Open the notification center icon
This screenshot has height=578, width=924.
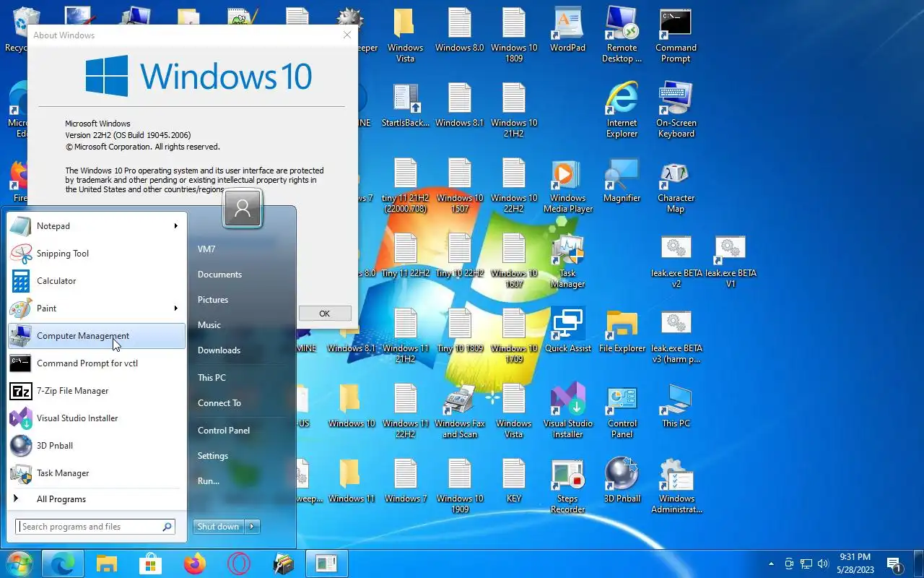pyautogui.click(x=894, y=564)
